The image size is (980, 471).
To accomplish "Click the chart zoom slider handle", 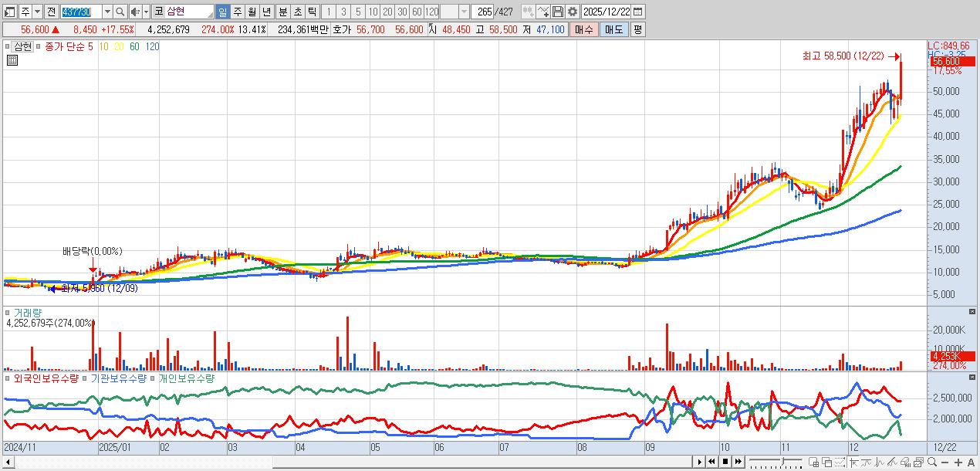I will pos(782,461).
